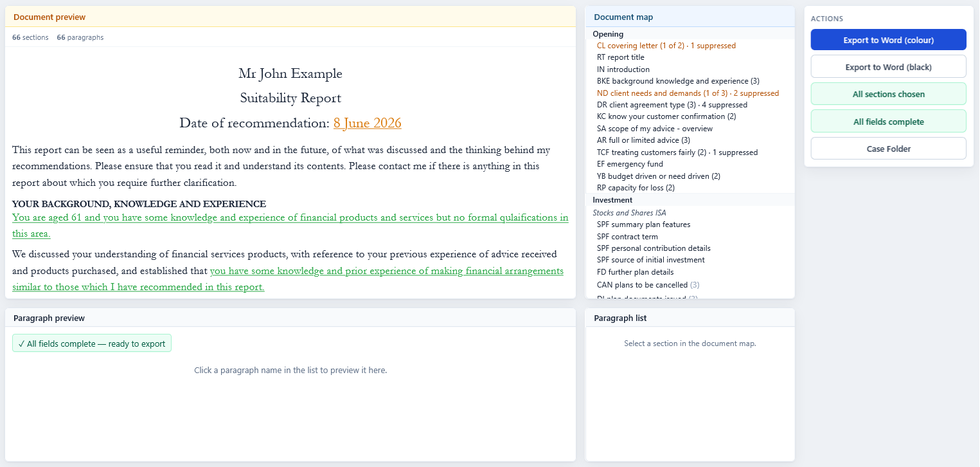Click the 66 paragraphs count
The height and width of the screenshot is (467, 980).
point(80,37)
